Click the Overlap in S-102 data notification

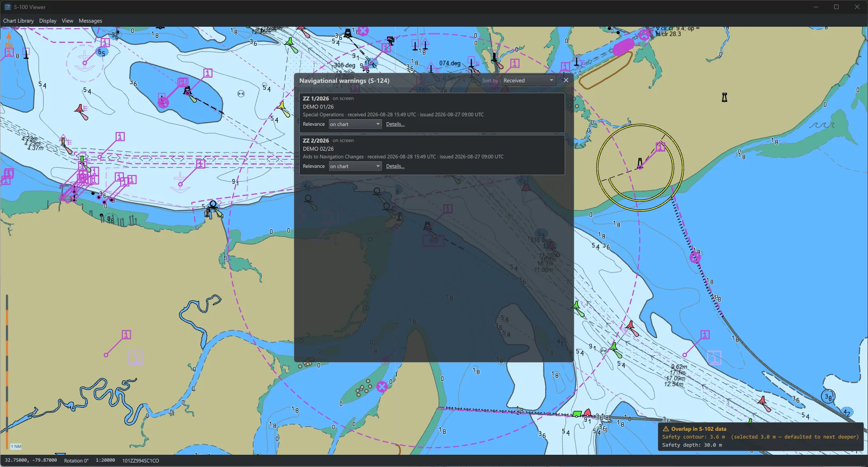[760, 437]
